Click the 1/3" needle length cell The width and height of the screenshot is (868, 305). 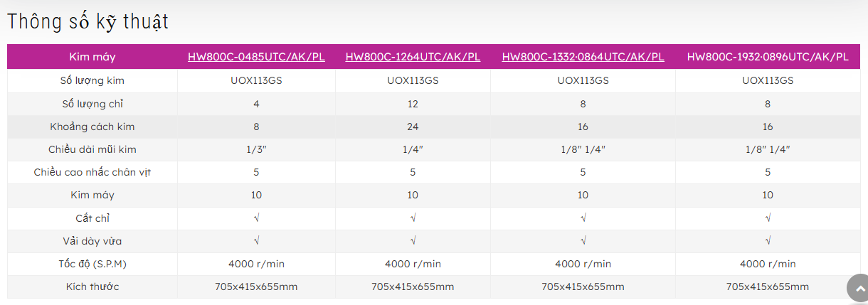pos(256,149)
